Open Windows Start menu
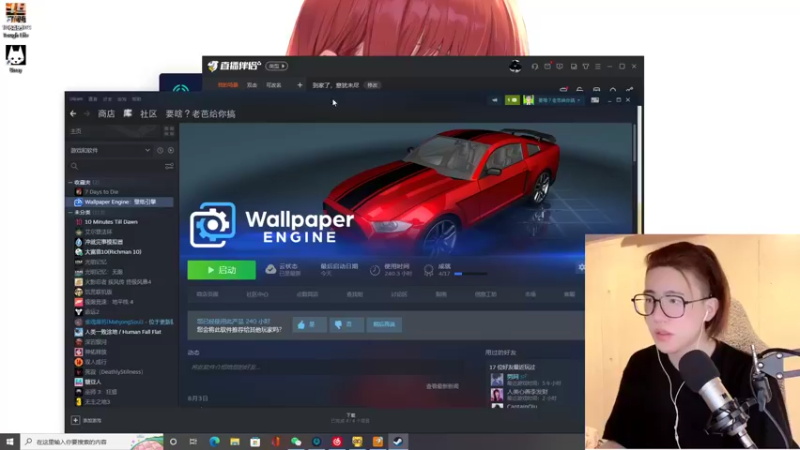Viewport: 800px width, 450px height. [10, 442]
